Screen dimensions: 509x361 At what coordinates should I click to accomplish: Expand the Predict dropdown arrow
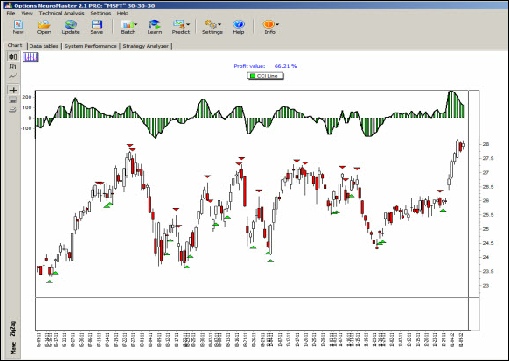(188, 24)
